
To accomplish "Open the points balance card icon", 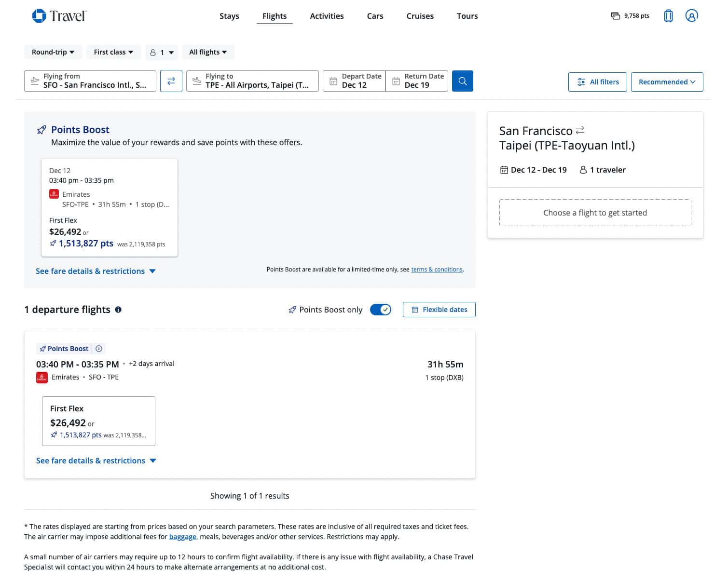I will point(616,16).
